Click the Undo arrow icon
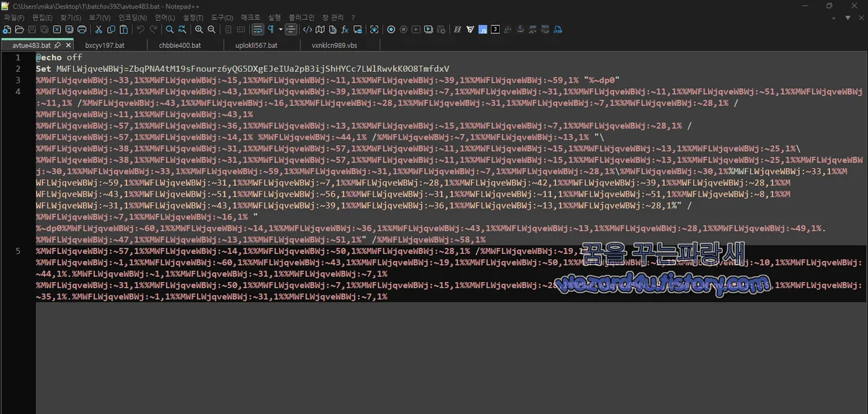This screenshot has height=414, width=868. coord(140,29)
